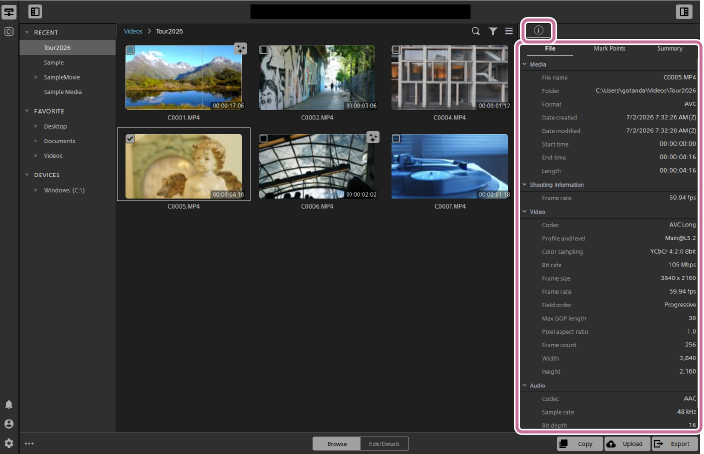Image resolution: width=704 pixels, height=454 pixels.
Task: Select the C0006.MP4 glass roof thumbnail
Action: click(317, 166)
